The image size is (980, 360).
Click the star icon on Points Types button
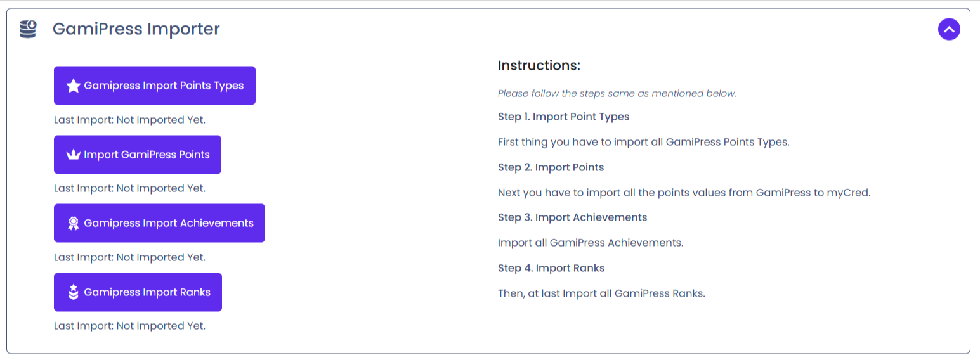74,86
